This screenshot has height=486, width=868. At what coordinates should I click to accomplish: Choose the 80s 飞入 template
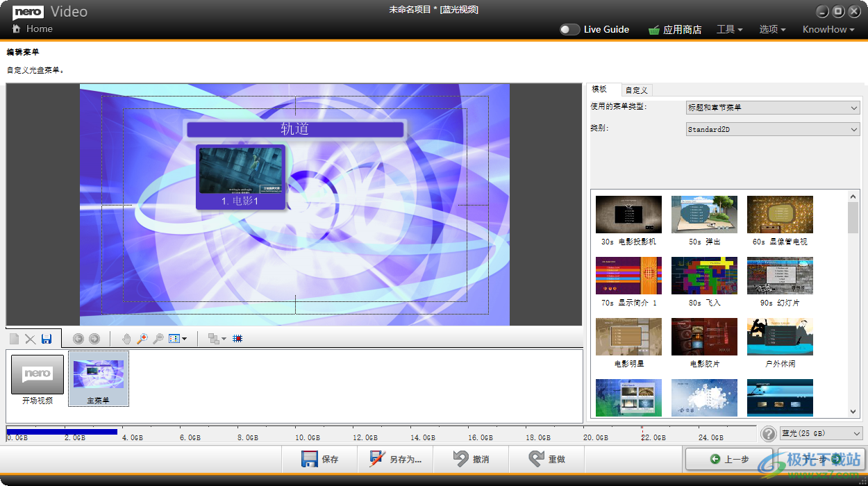point(704,282)
